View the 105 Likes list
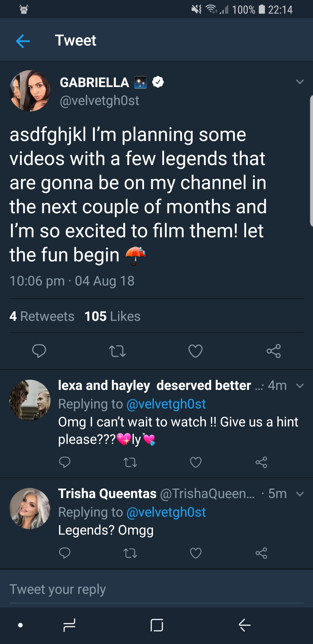This screenshot has height=644, width=313. click(112, 316)
